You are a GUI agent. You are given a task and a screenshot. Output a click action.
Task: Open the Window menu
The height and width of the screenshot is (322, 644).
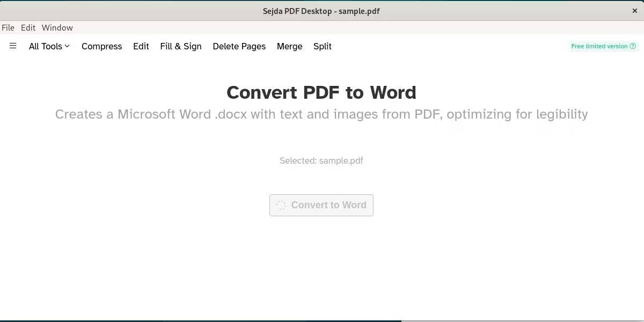(x=57, y=27)
